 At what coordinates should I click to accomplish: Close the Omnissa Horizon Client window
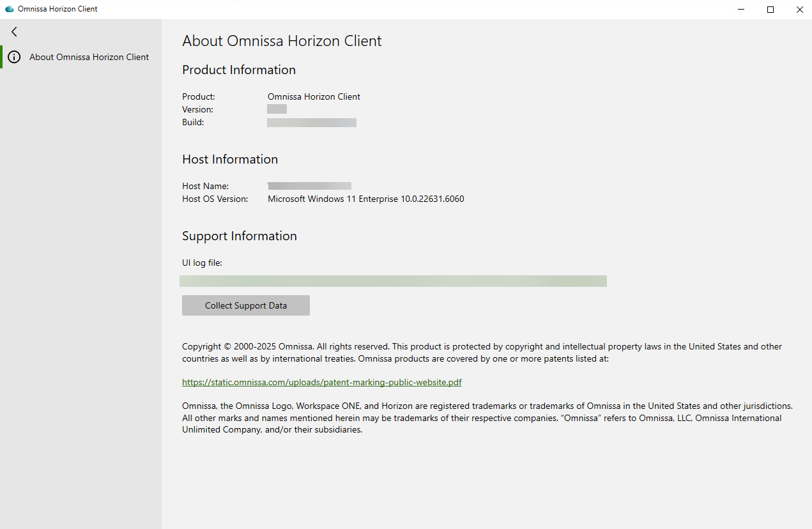(799, 10)
